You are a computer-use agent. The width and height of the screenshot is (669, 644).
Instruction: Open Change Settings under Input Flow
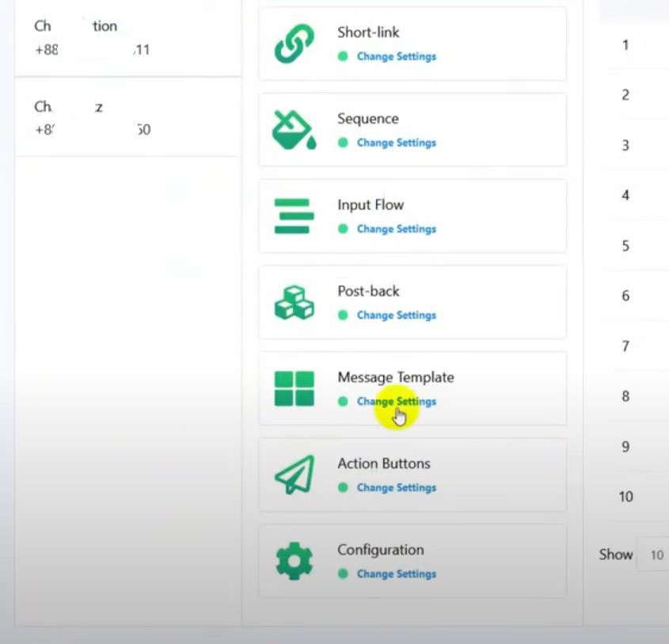[x=396, y=229]
